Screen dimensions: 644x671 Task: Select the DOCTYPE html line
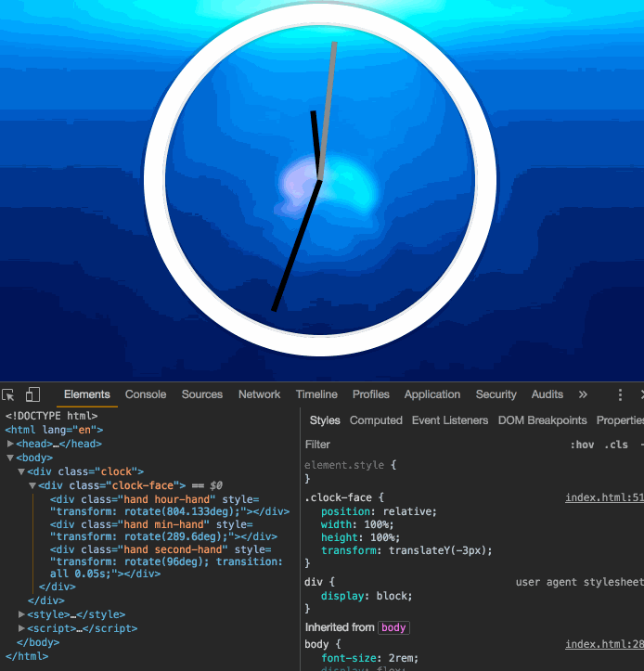tap(51, 416)
